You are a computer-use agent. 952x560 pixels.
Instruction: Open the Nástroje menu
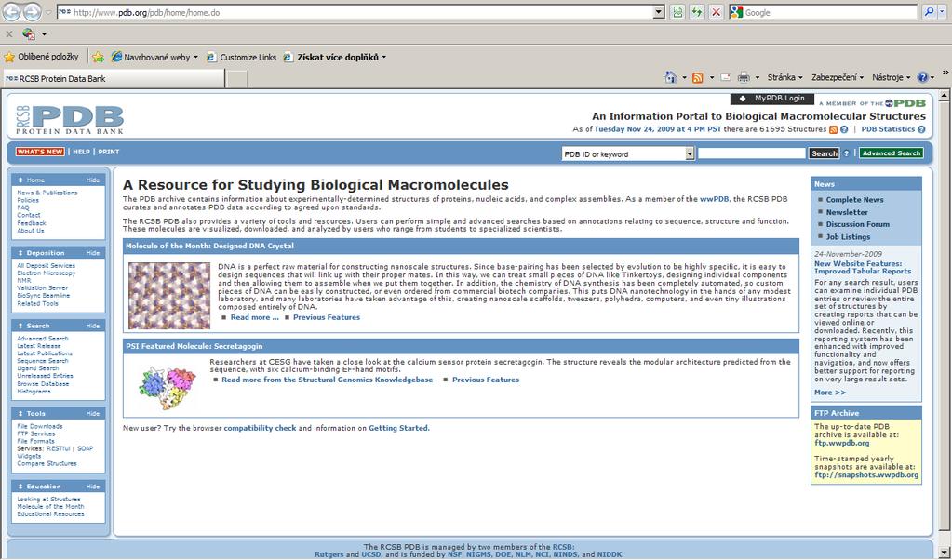pos(891,77)
